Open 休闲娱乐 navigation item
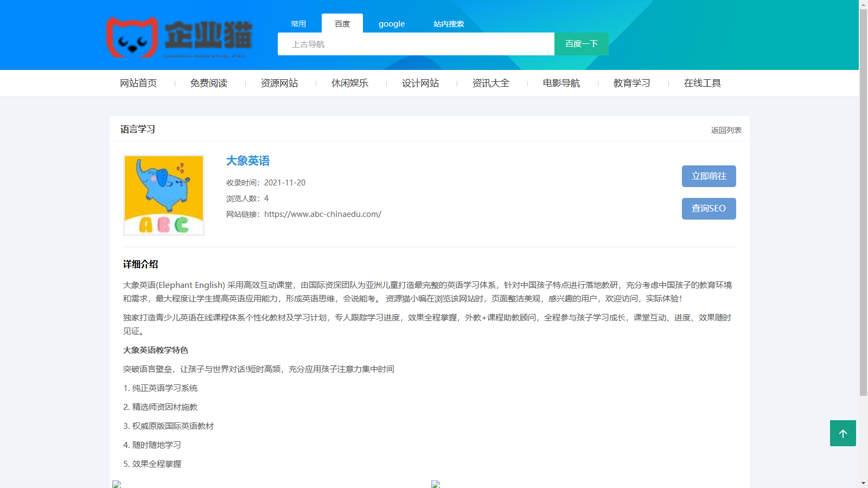868x488 pixels. click(350, 83)
